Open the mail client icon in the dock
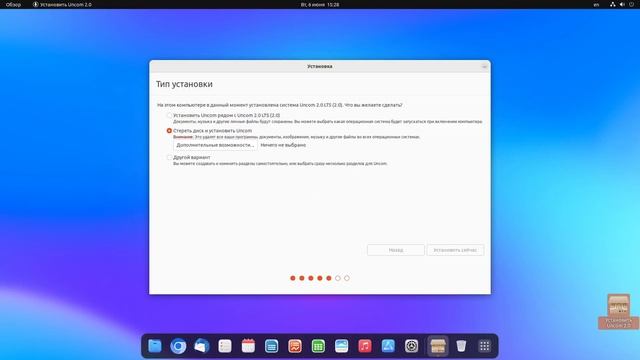The height and width of the screenshot is (360, 640). 202,346
